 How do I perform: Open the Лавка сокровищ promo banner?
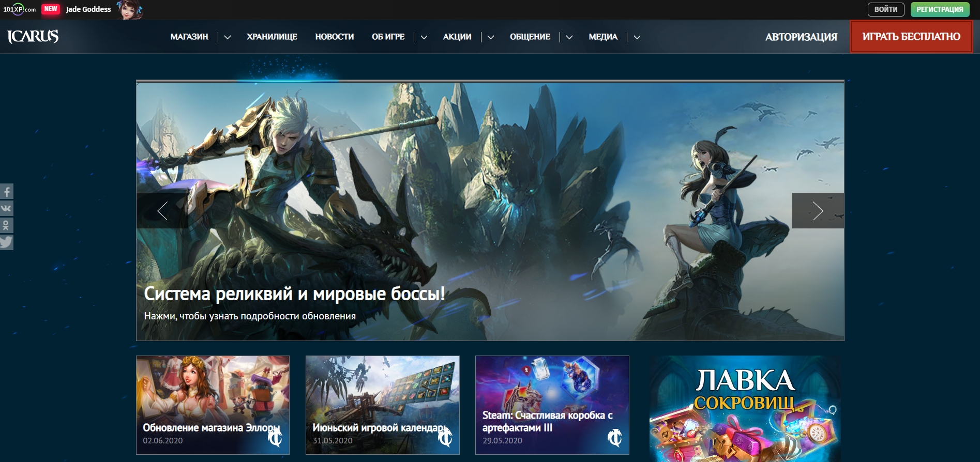(x=745, y=409)
